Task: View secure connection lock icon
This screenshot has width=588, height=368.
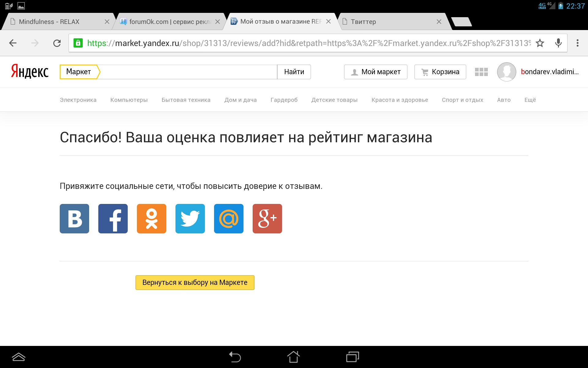Action: click(x=78, y=43)
